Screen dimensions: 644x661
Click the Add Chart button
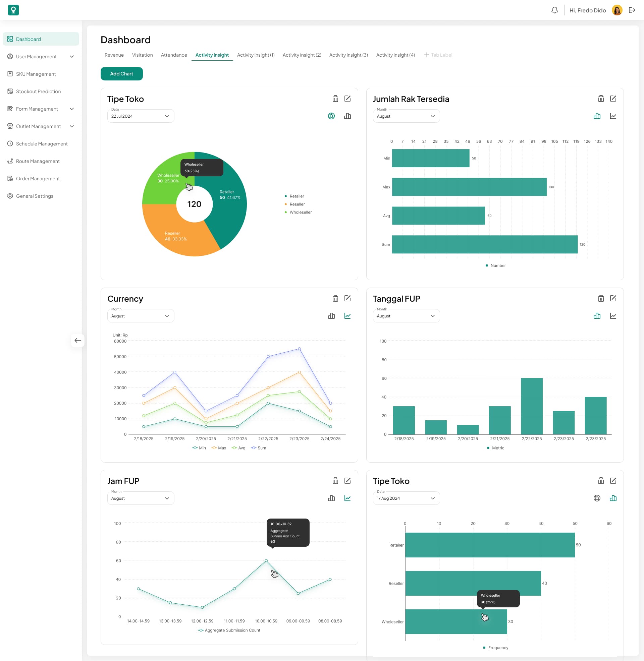(122, 74)
